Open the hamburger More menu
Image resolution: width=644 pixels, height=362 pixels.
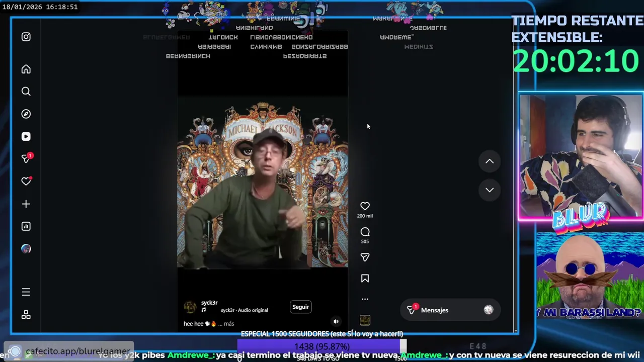(26, 292)
